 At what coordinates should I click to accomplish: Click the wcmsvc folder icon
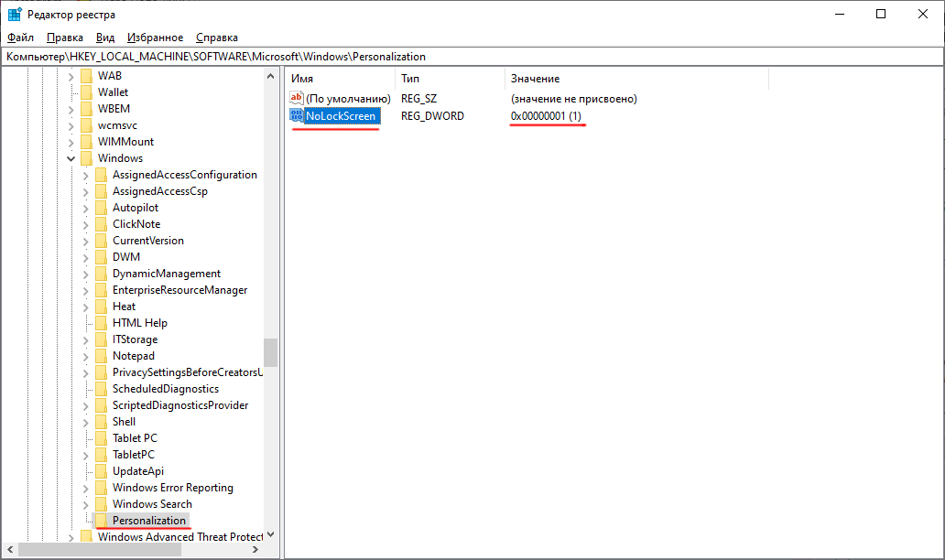[87, 125]
